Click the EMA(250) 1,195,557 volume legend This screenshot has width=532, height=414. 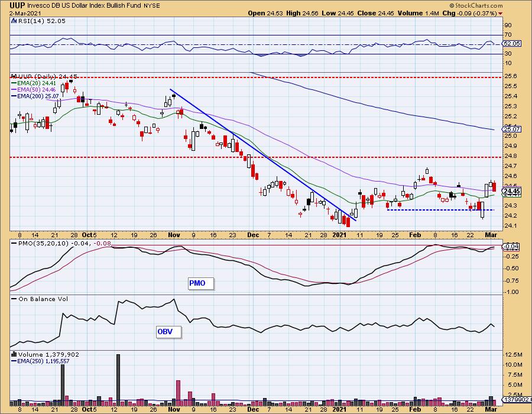40,361
